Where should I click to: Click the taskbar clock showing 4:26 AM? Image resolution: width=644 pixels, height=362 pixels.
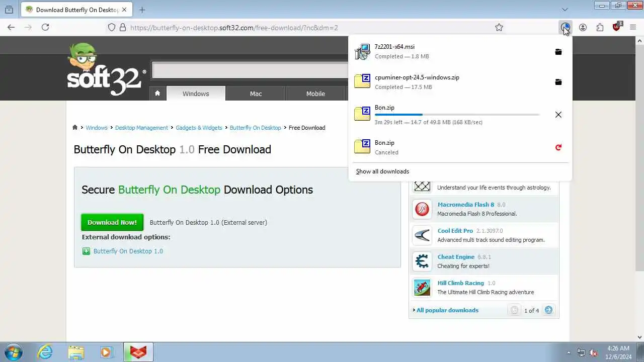(x=618, y=352)
